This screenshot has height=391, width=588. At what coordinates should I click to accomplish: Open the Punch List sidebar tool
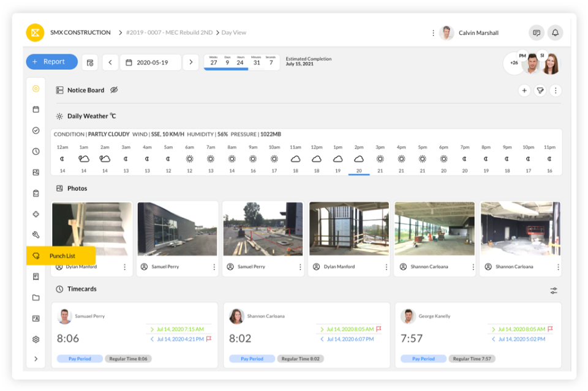36,255
